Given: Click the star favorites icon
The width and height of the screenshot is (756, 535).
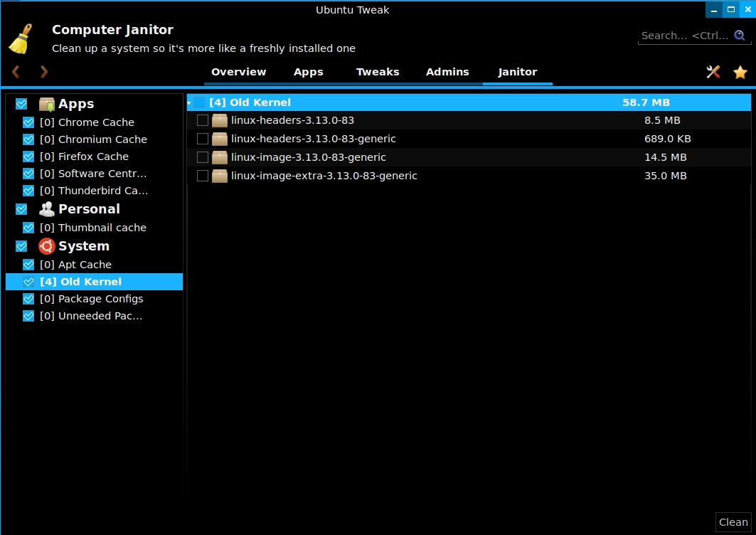Looking at the screenshot, I should coord(740,72).
